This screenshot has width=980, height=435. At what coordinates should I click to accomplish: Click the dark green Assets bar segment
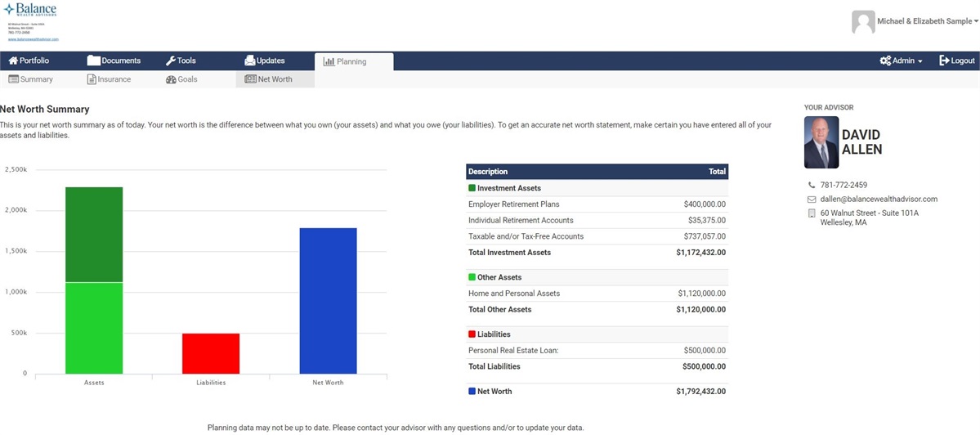point(94,235)
